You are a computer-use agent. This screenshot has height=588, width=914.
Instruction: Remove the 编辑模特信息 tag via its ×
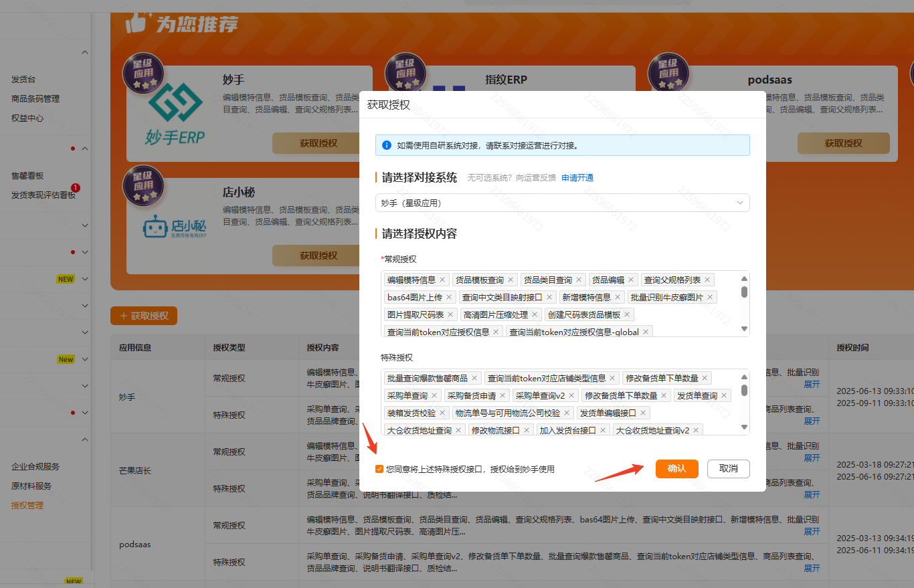pos(442,280)
